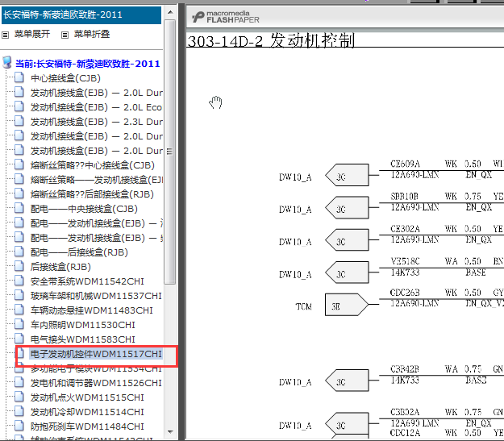Open 发动机接线盒(EJB) — 2.0L Eco entry
This screenshot has height=441, width=504.
coord(97,107)
